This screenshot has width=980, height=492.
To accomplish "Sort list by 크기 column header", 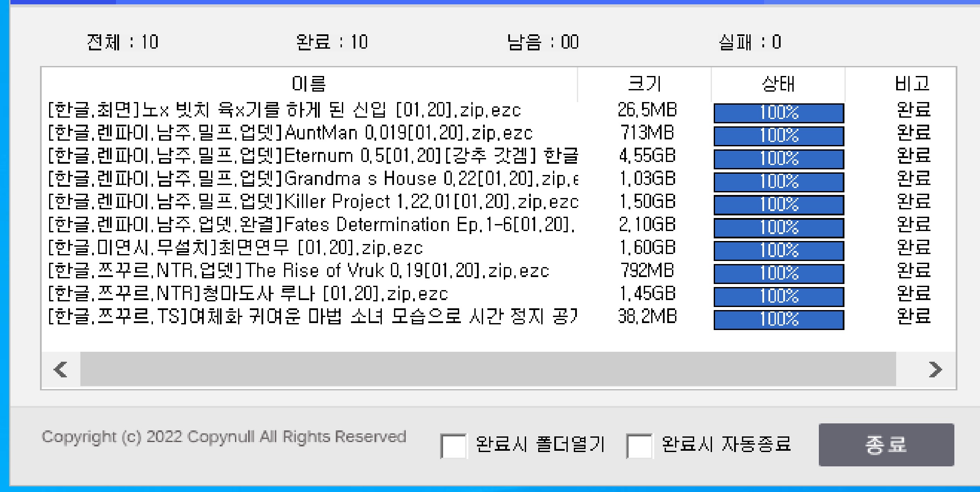I will (x=644, y=84).
